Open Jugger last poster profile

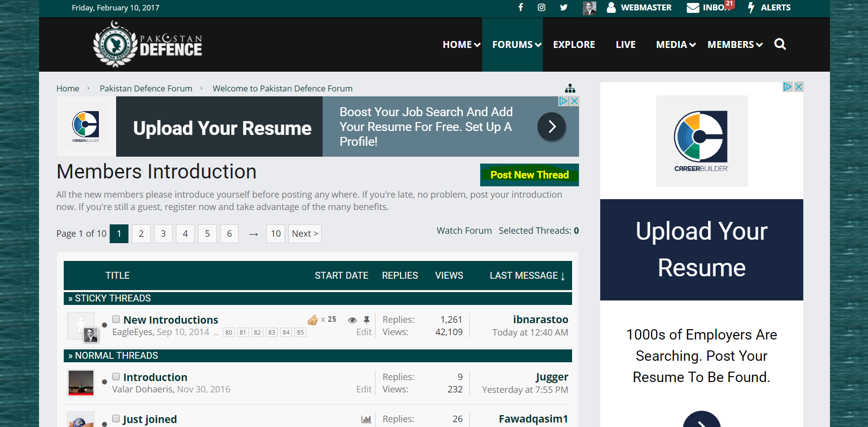[552, 377]
